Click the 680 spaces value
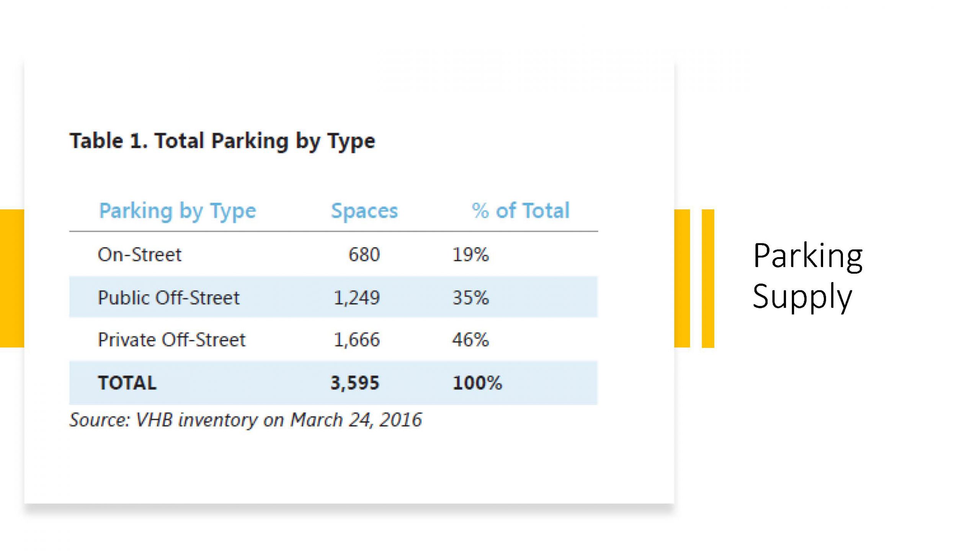Image resolution: width=980 pixels, height=551 pixels. tap(364, 254)
